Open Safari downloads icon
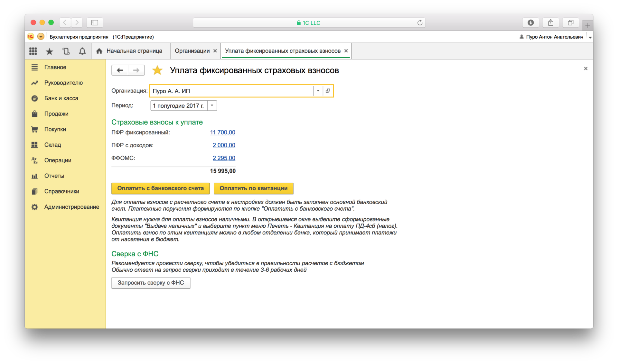Screen dimensions: 618x364 (531, 23)
